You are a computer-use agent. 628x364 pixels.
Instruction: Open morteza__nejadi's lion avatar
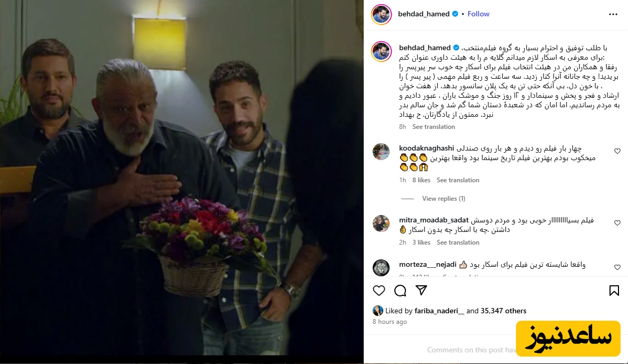tap(381, 268)
